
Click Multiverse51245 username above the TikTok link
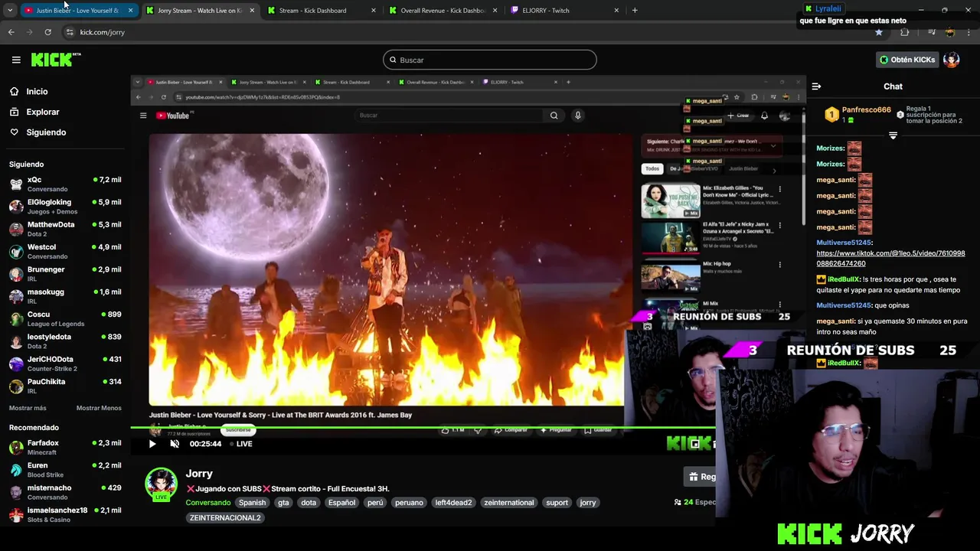pos(844,243)
